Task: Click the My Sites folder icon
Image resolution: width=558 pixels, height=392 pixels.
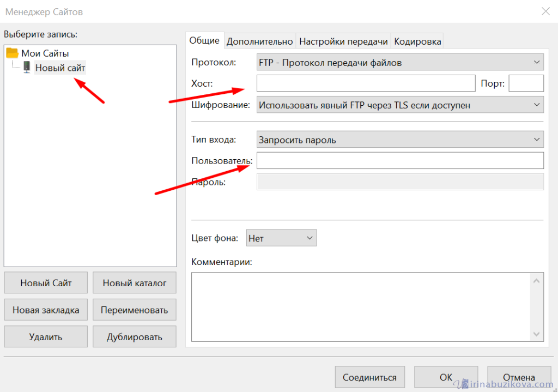Action: (x=13, y=53)
